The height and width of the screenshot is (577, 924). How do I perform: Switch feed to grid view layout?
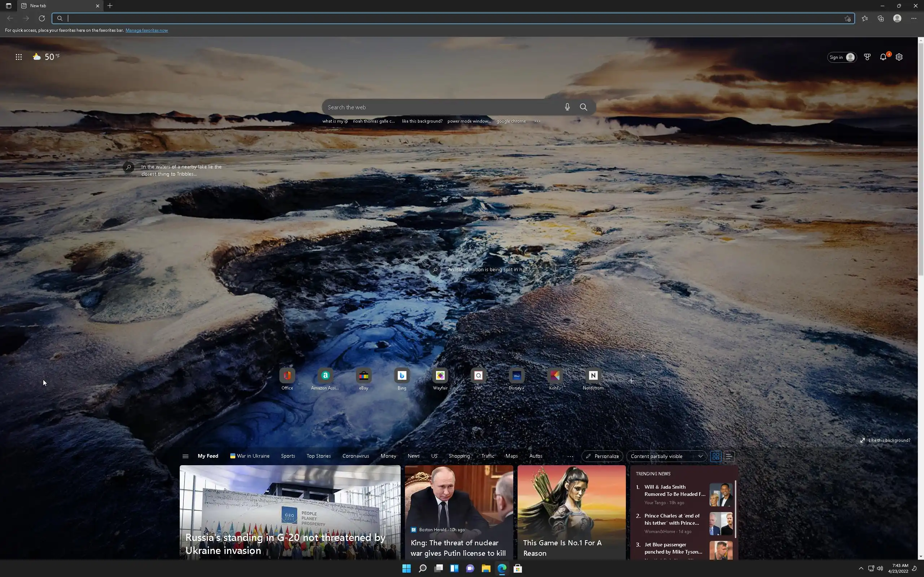pos(716,456)
